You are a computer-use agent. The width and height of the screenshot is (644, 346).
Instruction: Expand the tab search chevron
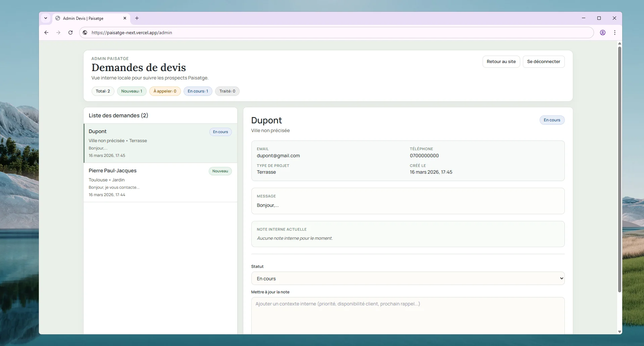coord(46,18)
